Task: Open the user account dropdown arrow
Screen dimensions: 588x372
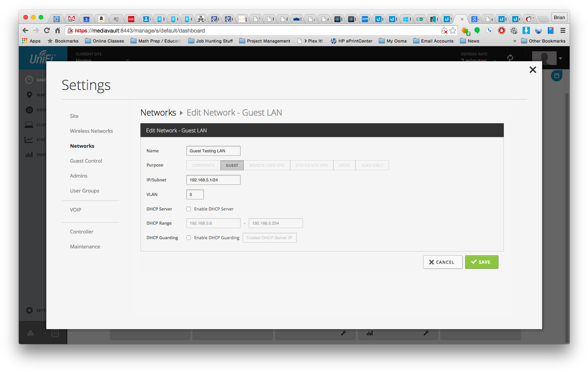Action: [560, 59]
